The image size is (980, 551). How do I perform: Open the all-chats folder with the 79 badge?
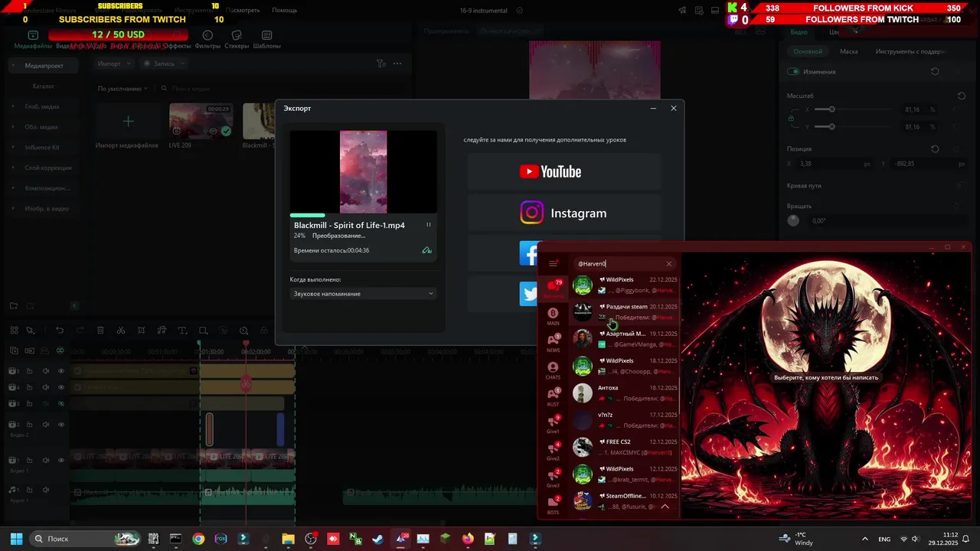coord(553,289)
